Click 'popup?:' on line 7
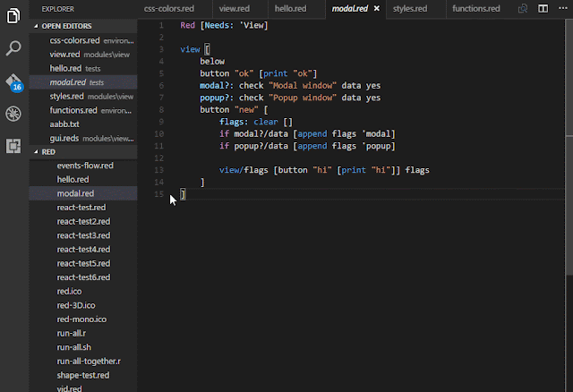The width and height of the screenshot is (573, 392). tap(217, 98)
